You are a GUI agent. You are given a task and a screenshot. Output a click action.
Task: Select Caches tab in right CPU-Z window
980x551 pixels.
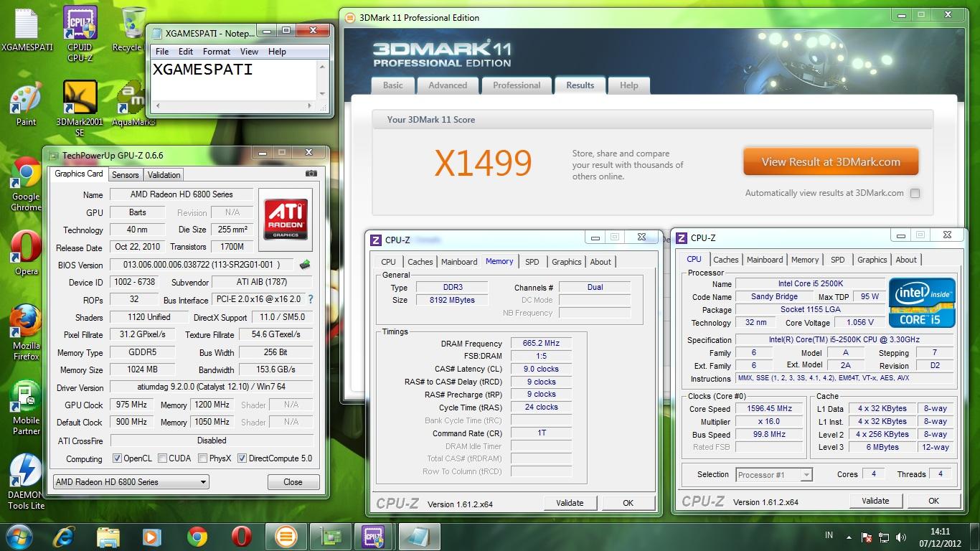pyautogui.click(x=726, y=260)
